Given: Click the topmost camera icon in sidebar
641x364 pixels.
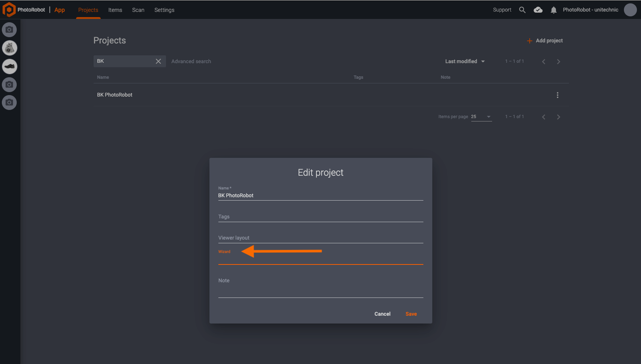Looking at the screenshot, I should (x=9, y=29).
